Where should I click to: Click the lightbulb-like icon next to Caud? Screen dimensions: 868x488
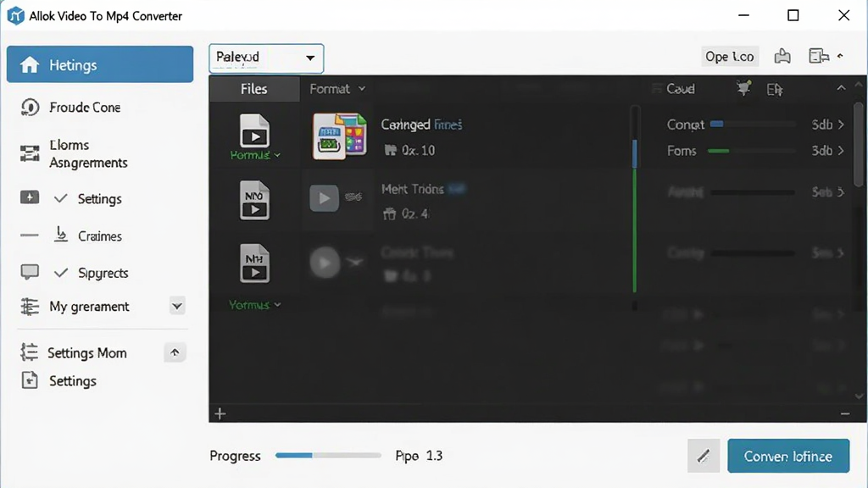(x=743, y=88)
